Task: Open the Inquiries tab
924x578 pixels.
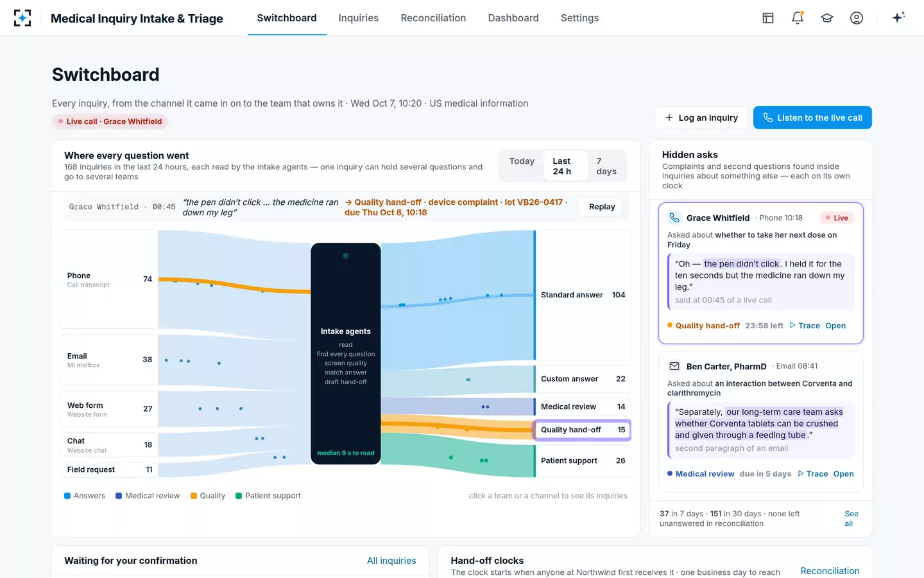Action: pos(359,18)
